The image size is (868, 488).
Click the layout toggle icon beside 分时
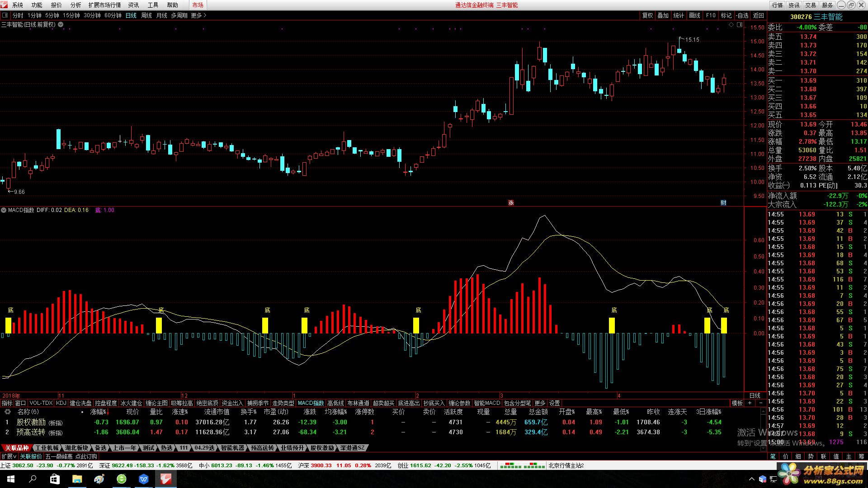click(x=5, y=15)
